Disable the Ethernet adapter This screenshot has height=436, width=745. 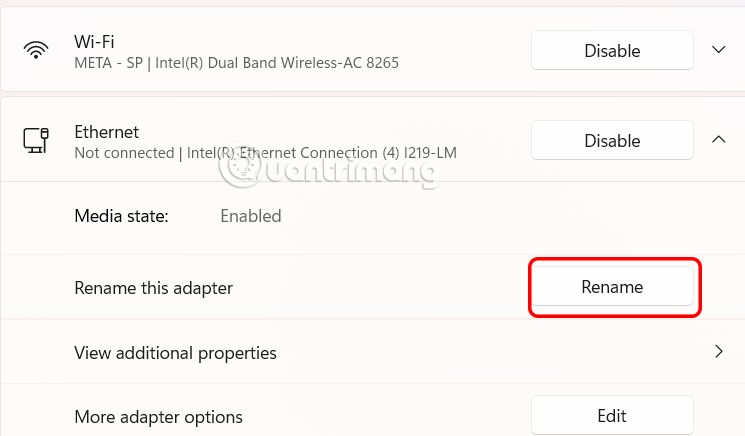pyautogui.click(x=612, y=140)
